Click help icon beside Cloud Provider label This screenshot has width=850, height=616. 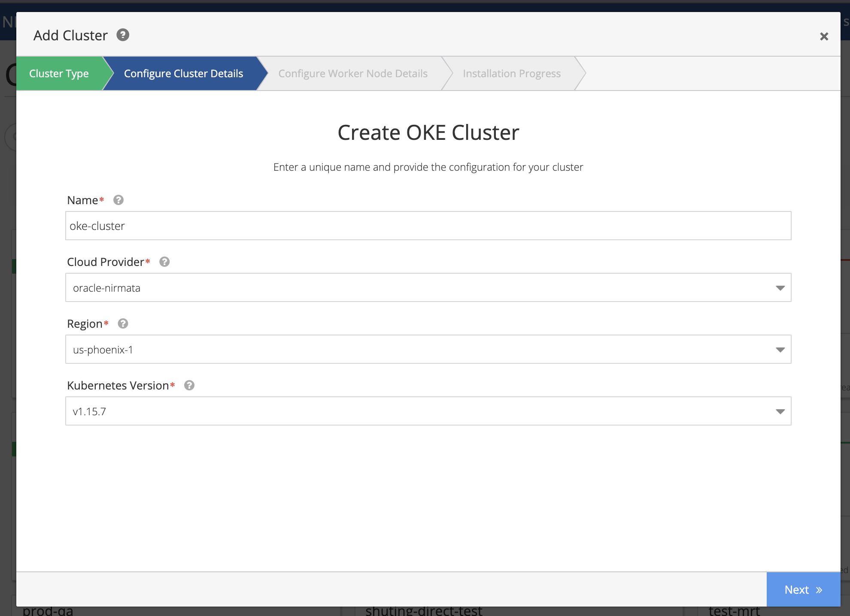(x=164, y=262)
